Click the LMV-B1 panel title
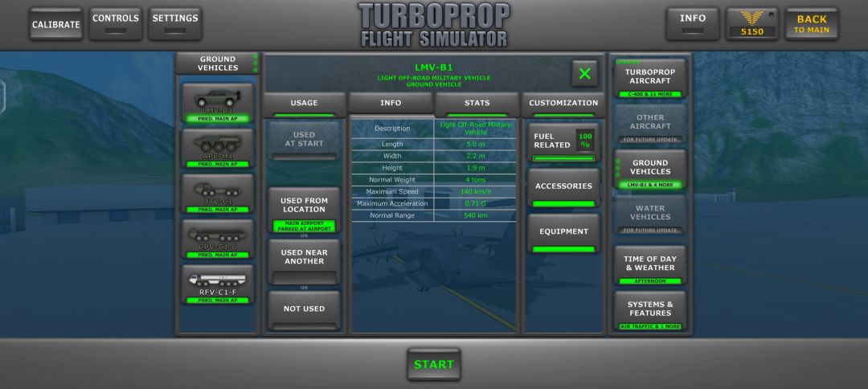 click(434, 68)
